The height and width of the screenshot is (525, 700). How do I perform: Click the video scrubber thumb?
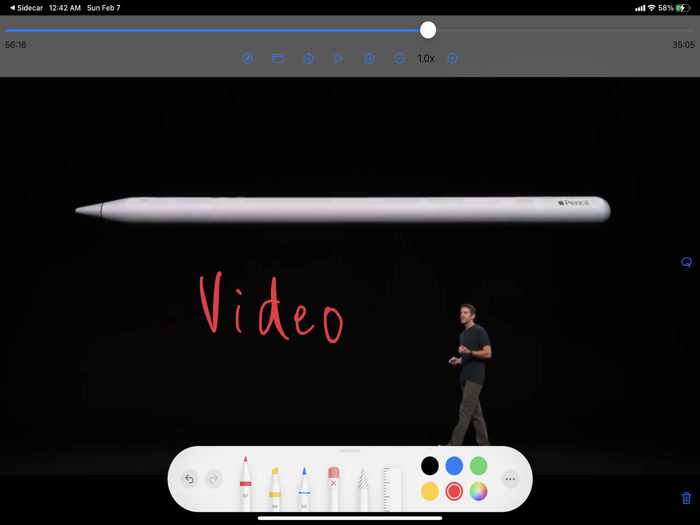pyautogui.click(x=428, y=30)
